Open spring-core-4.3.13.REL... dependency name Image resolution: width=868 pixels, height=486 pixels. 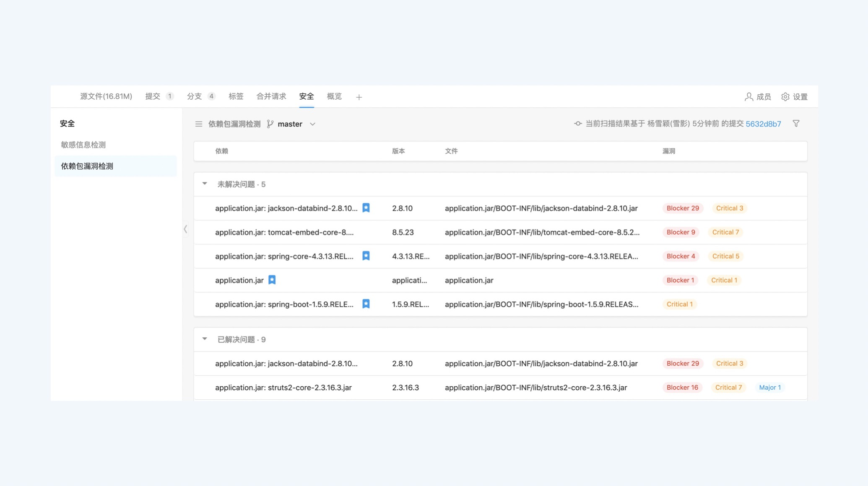tap(284, 256)
